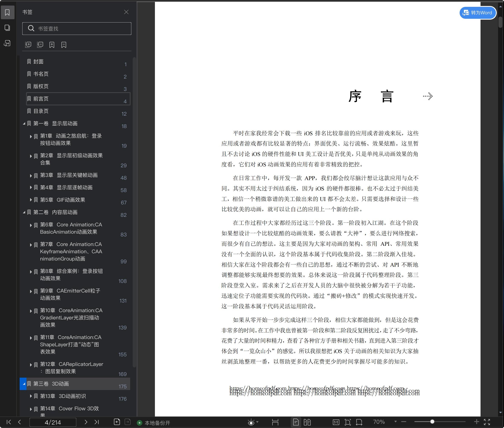Go to previous page arrow

point(20,422)
